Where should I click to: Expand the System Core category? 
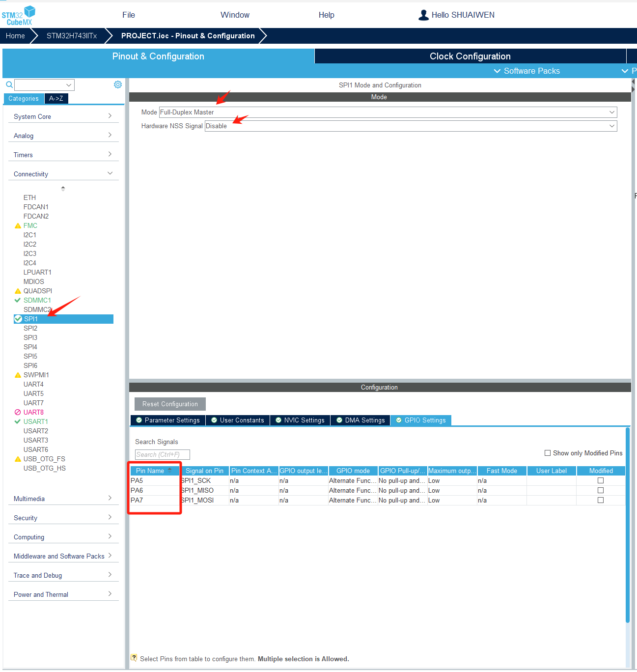pos(63,116)
